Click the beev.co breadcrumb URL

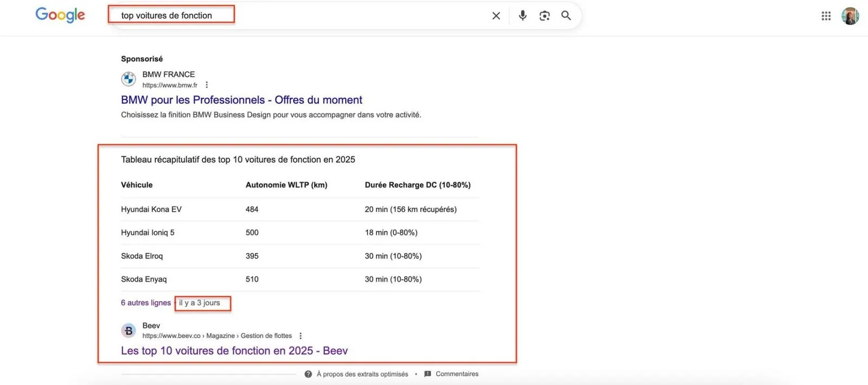[217, 336]
